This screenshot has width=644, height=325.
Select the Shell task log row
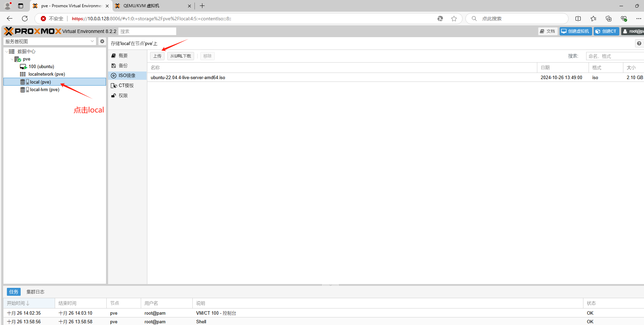point(324,322)
